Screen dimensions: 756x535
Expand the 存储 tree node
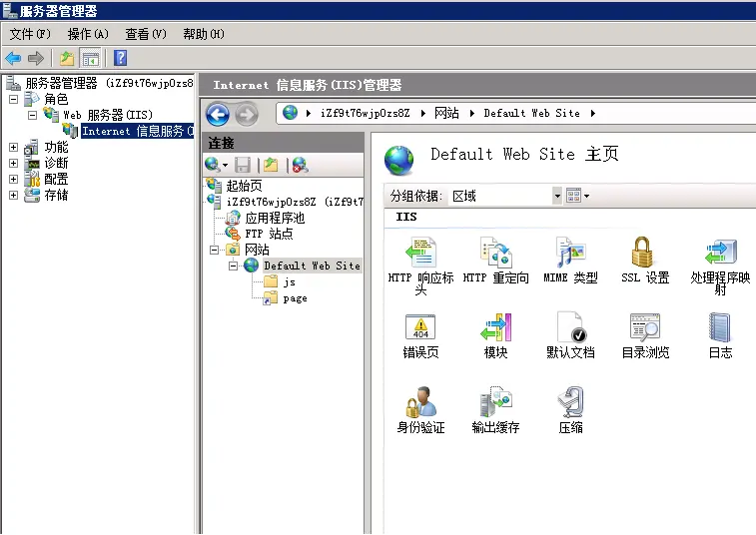click(x=14, y=195)
